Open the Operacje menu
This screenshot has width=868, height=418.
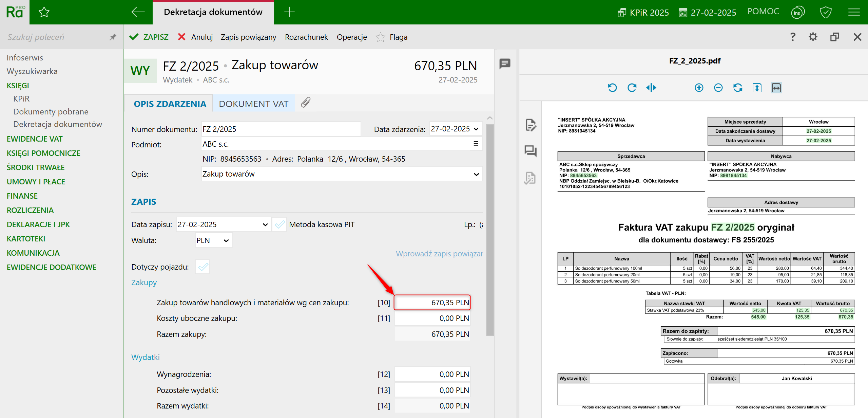click(x=351, y=37)
